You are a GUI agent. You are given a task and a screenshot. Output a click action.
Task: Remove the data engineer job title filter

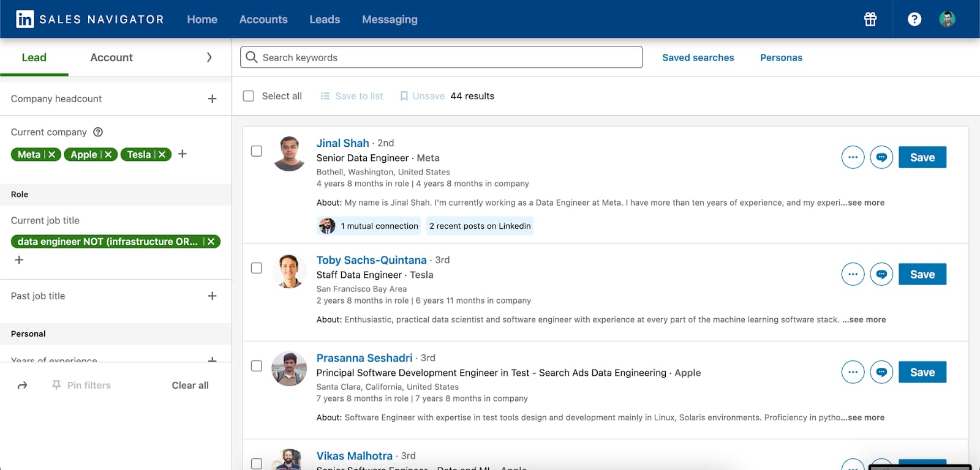(x=211, y=241)
